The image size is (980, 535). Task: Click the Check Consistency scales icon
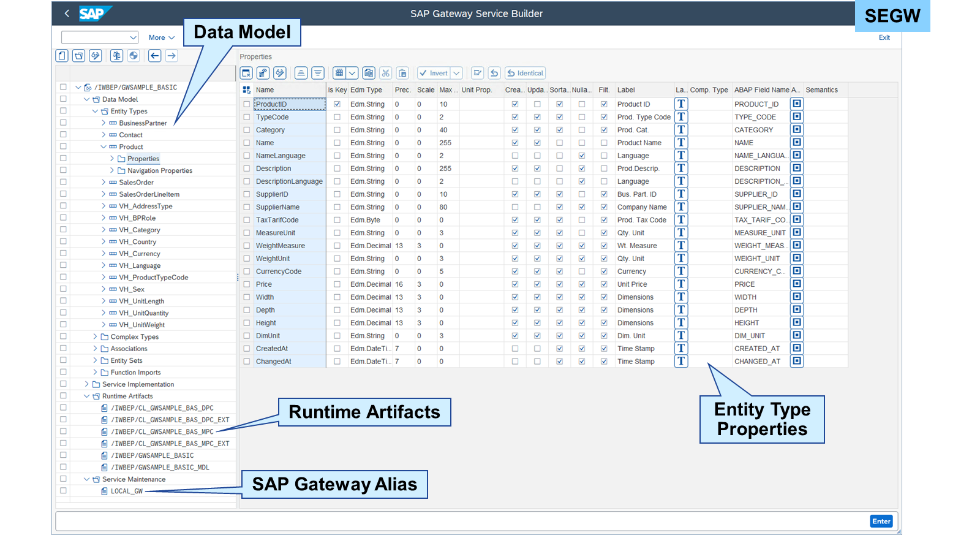116,56
